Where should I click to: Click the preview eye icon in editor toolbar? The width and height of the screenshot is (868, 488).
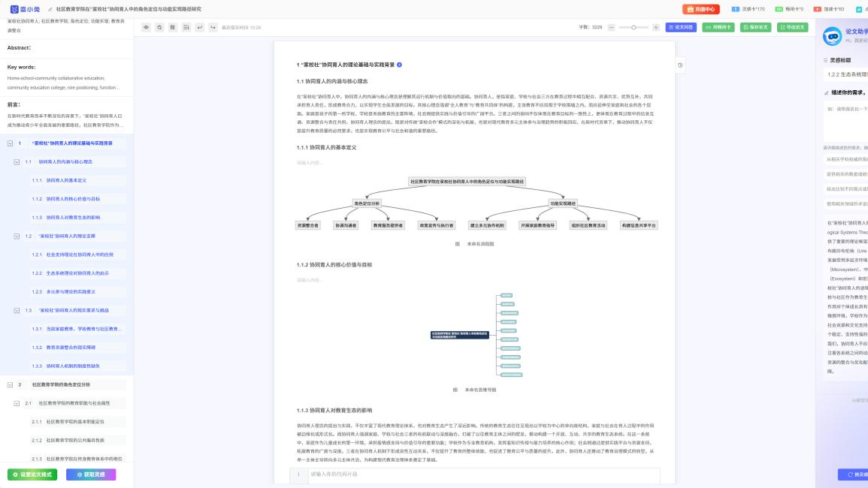pyautogui.click(x=147, y=26)
